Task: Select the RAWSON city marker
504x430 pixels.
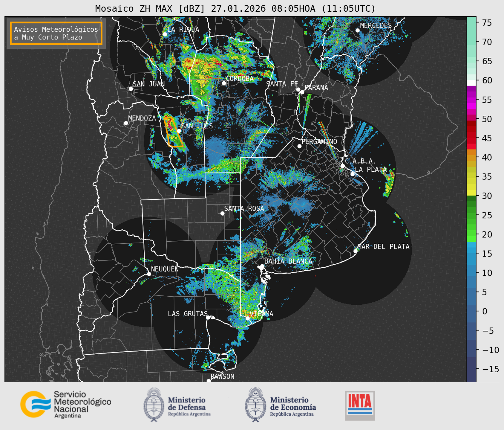Action: pos(209,381)
